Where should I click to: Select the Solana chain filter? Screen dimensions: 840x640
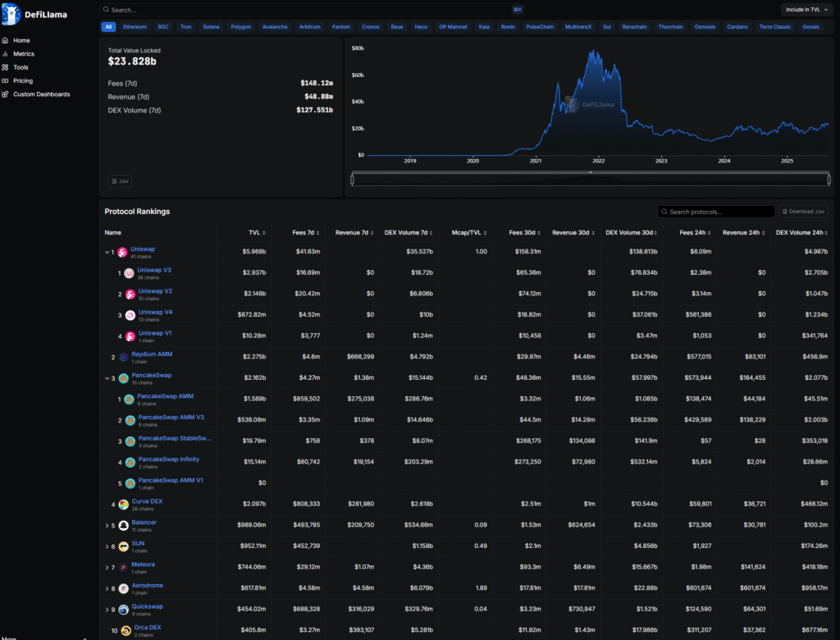coord(211,27)
